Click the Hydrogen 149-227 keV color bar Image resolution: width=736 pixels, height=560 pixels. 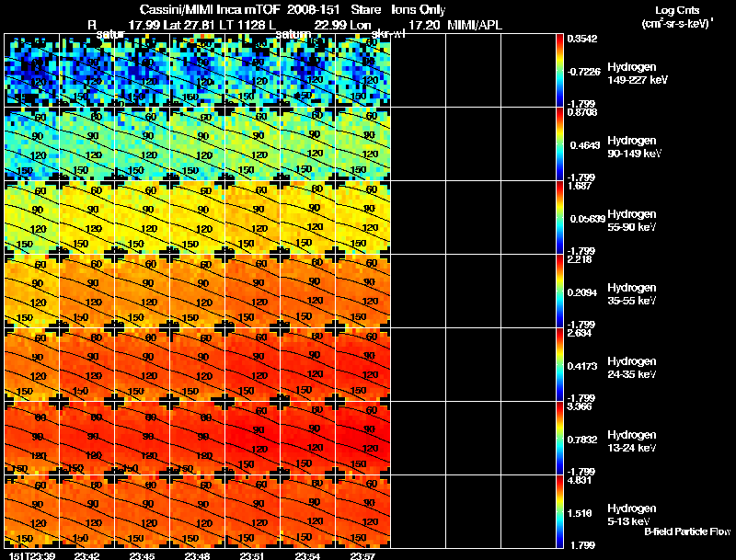(559, 71)
